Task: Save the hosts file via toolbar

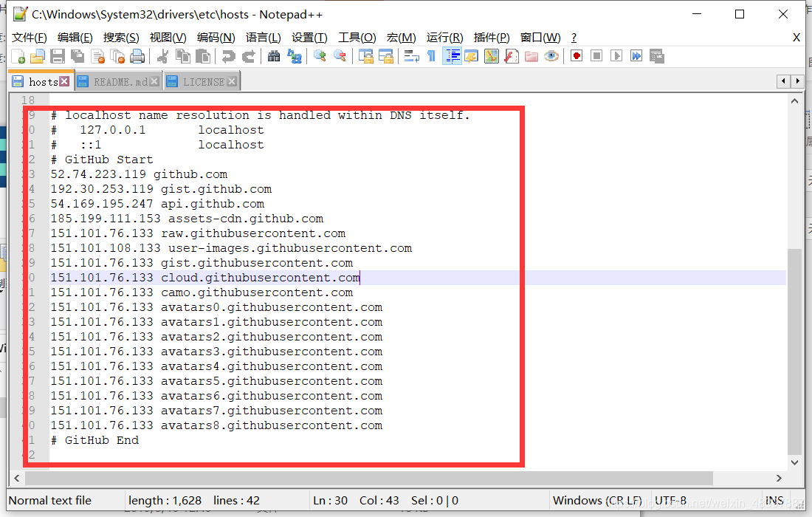Action: pyautogui.click(x=58, y=56)
